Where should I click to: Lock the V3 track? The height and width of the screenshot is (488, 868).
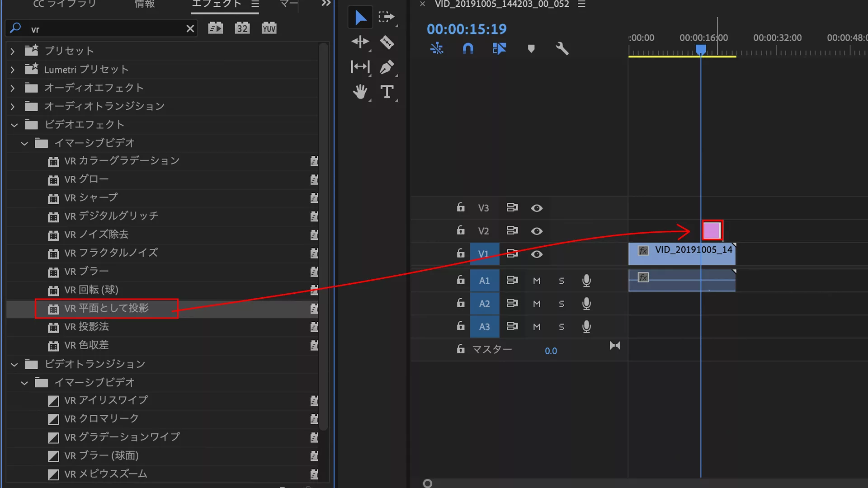(460, 207)
